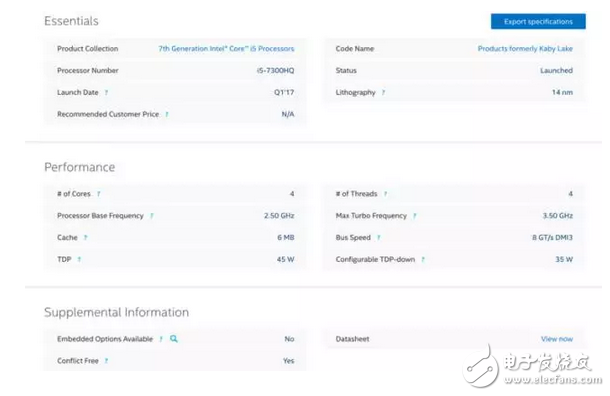Click the search magnifier beside Embedded Options Available

(174, 339)
